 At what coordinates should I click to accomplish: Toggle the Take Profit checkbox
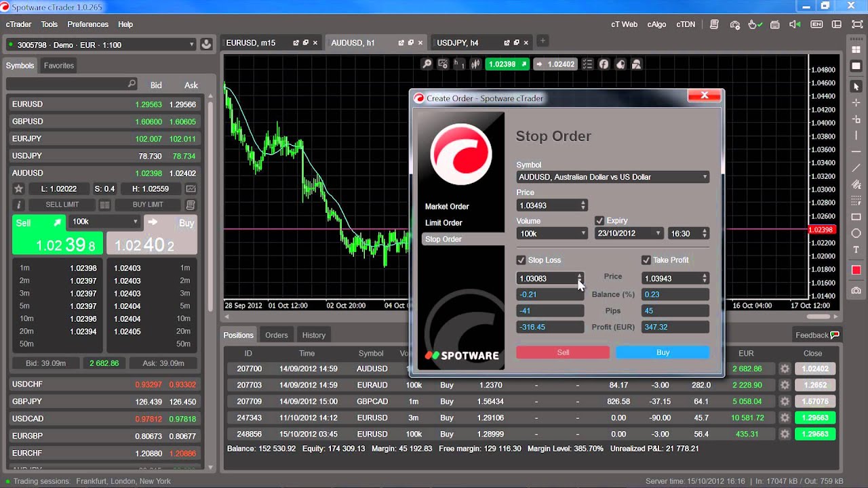(646, 260)
